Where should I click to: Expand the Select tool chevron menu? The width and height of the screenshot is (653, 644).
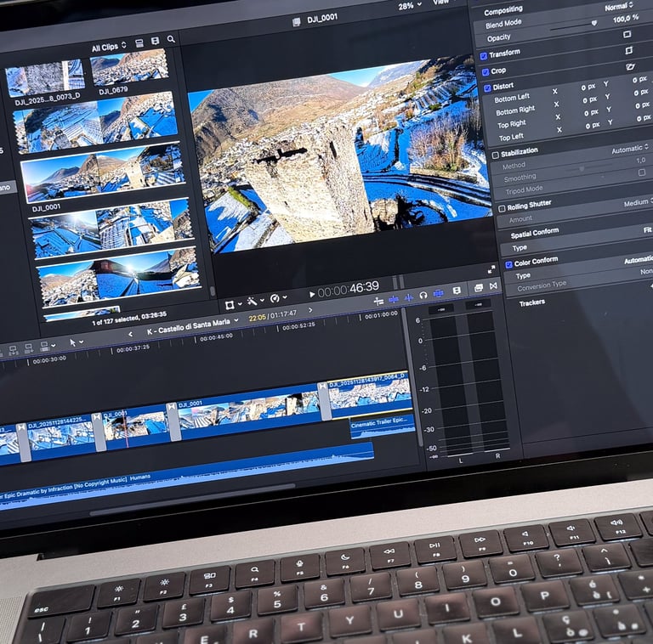tap(82, 342)
